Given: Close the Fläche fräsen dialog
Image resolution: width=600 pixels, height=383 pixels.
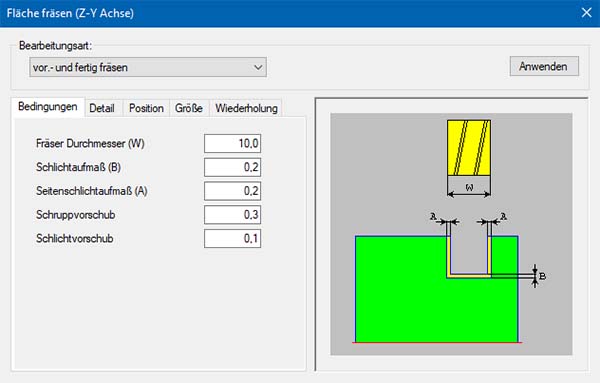Looking at the screenshot, I should pos(587,13).
